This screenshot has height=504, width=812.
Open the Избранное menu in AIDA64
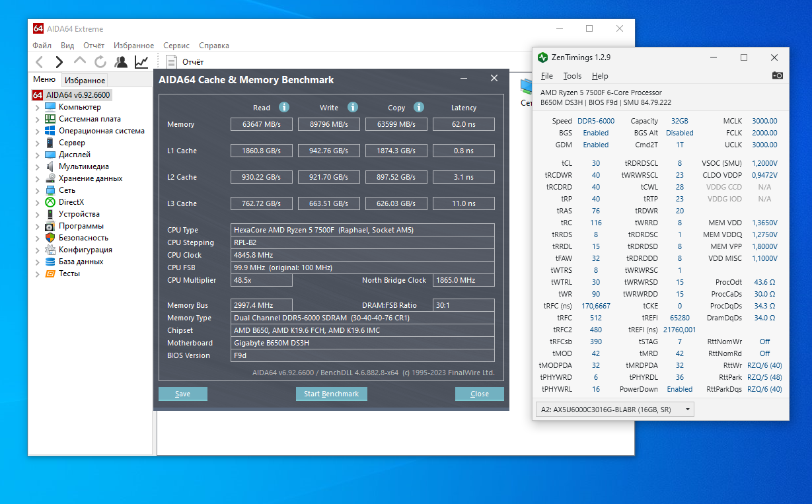133,46
